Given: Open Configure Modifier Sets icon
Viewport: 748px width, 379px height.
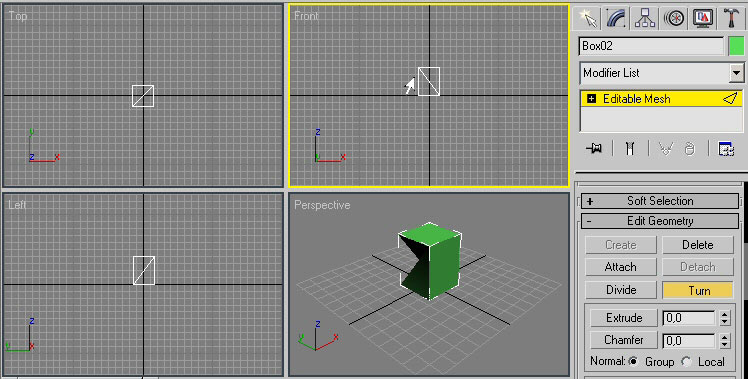Looking at the screenshot, I should pos(726,148).
